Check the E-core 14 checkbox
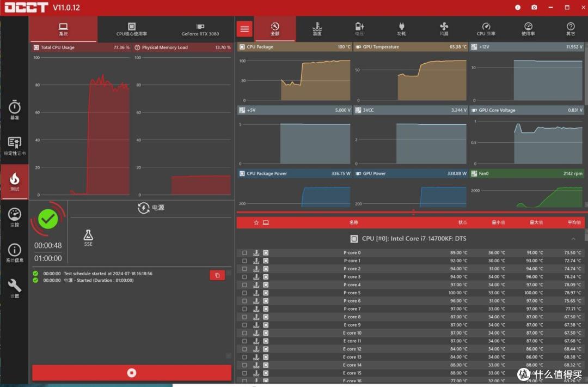The width and height of the screenshot is (588, 387). tap(244, 365)
